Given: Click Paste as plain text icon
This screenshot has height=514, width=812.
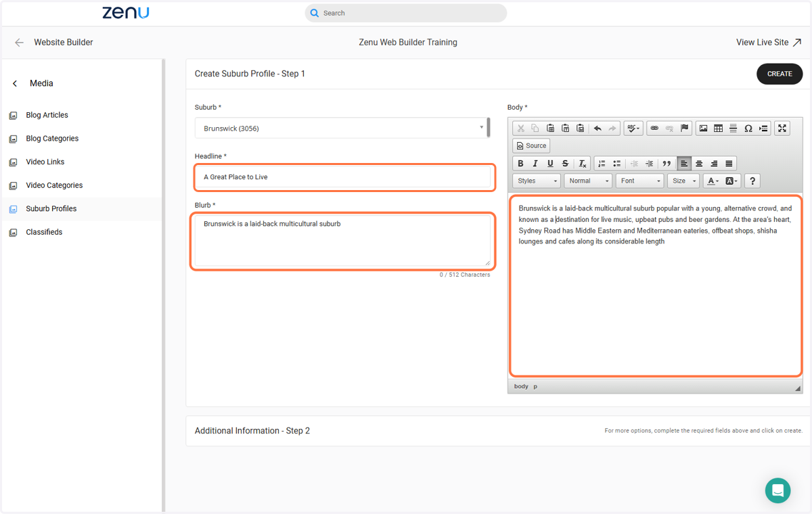Looking at the screenshot, I should click(x=565, y=128).
